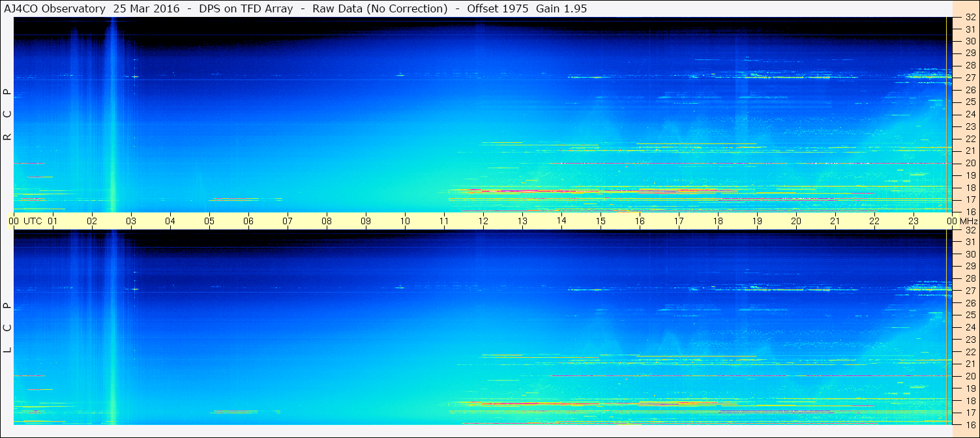The height and width of the screenshot is (438, 980).
Task: Click the 18 hour mark on UTC axis
Action: click(x=718, y=221)
